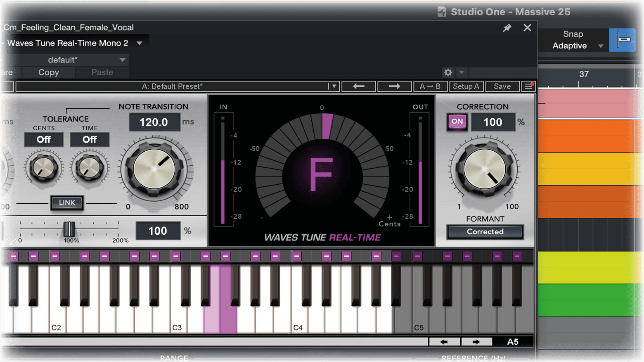Viewport: 644px width, 362px height.
Task: Click the 100 percent field beside the slider
Action: 158,231
